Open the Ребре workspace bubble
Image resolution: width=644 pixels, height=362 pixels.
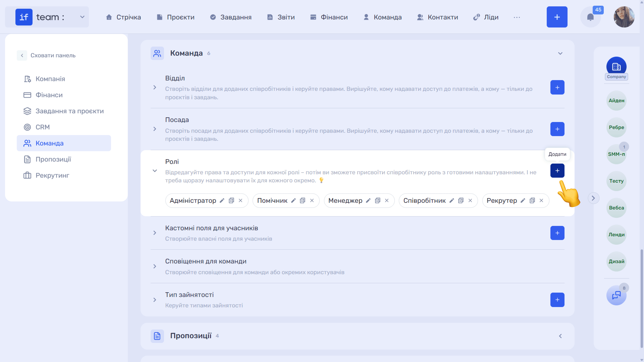[x=616, y=127]
